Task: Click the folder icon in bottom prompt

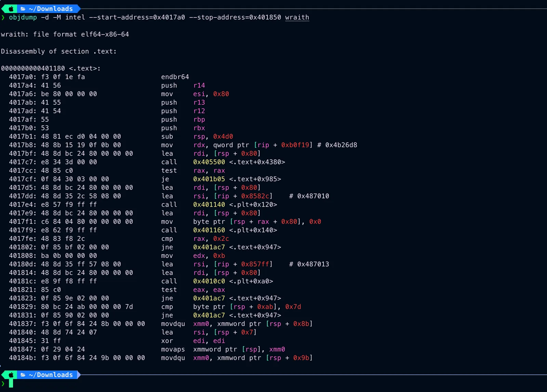Action: pos(23,375)
